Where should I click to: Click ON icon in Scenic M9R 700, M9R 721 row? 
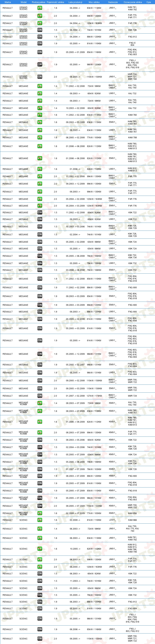[x=40, y=638]
